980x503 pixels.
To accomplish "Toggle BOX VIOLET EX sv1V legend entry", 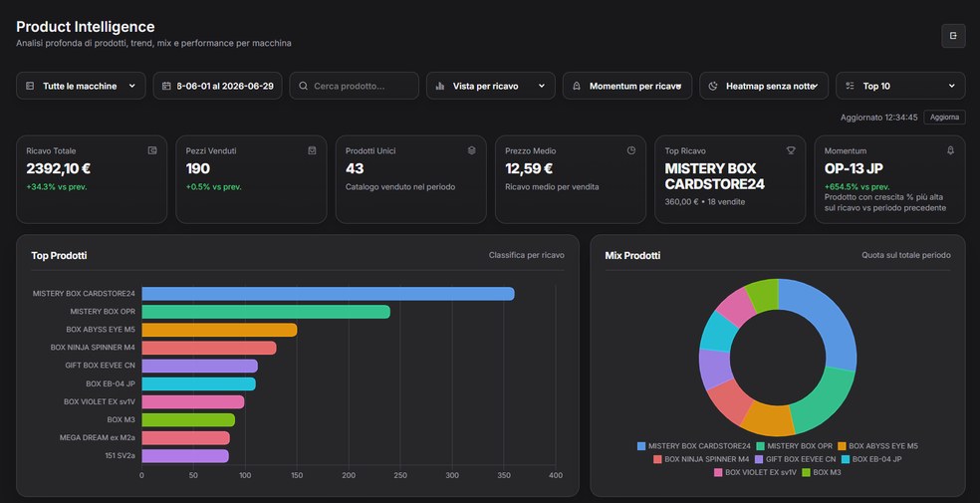I will [755, 472].
